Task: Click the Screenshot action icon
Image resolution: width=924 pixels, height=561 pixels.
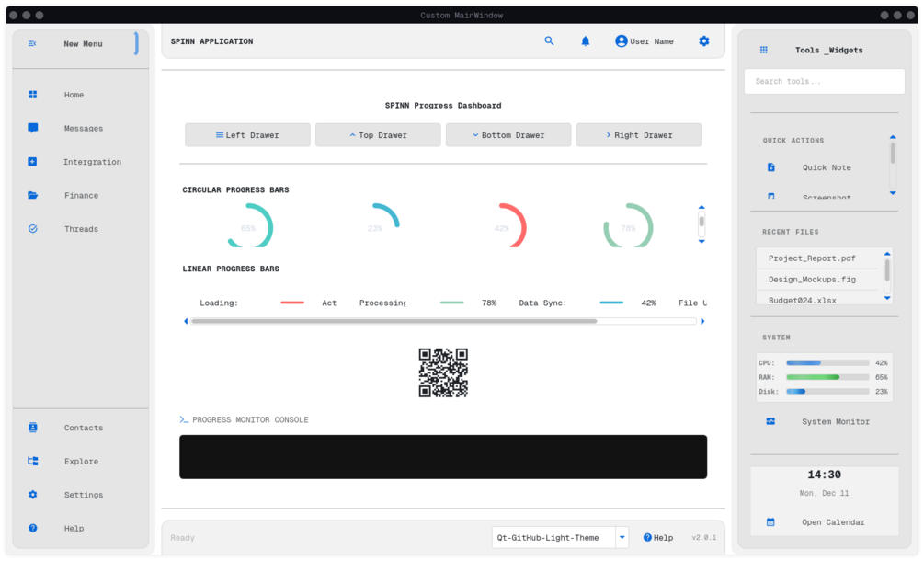Action: click(x=770, y=196)
